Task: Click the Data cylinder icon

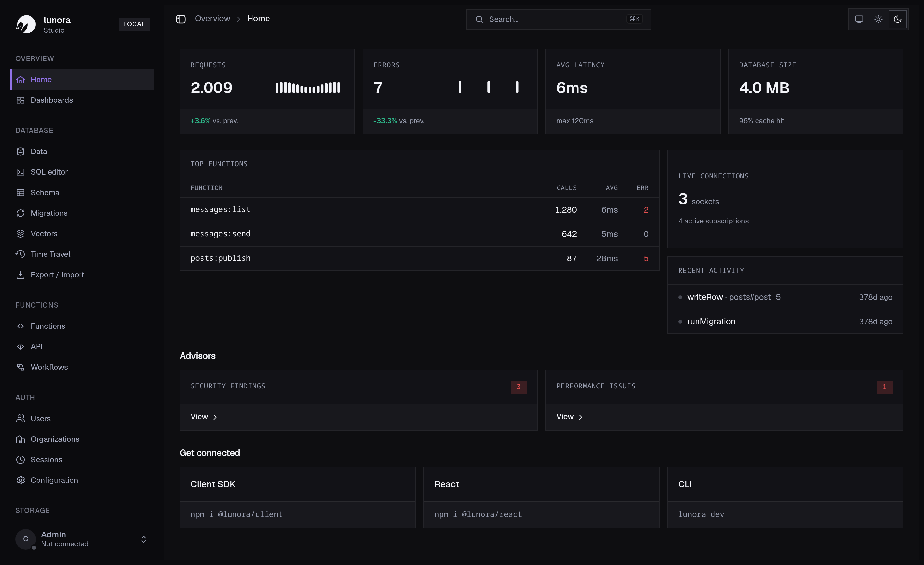Action: tap(21, 152)
